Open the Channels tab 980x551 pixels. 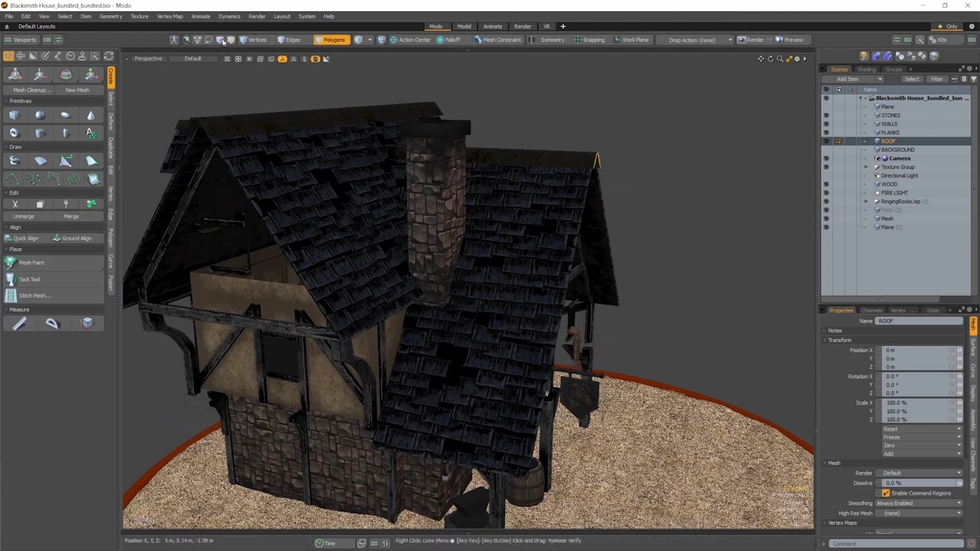[x=872, y=311]
